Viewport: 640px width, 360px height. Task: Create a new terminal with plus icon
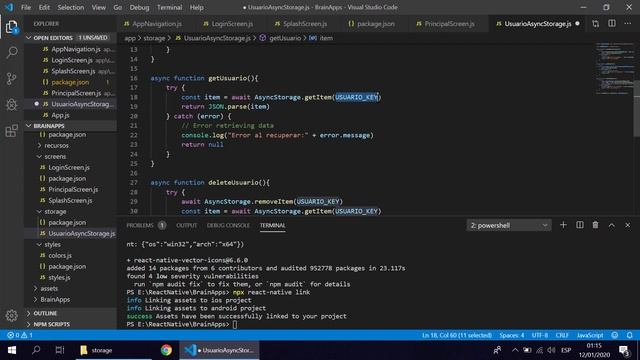(563, 225)
